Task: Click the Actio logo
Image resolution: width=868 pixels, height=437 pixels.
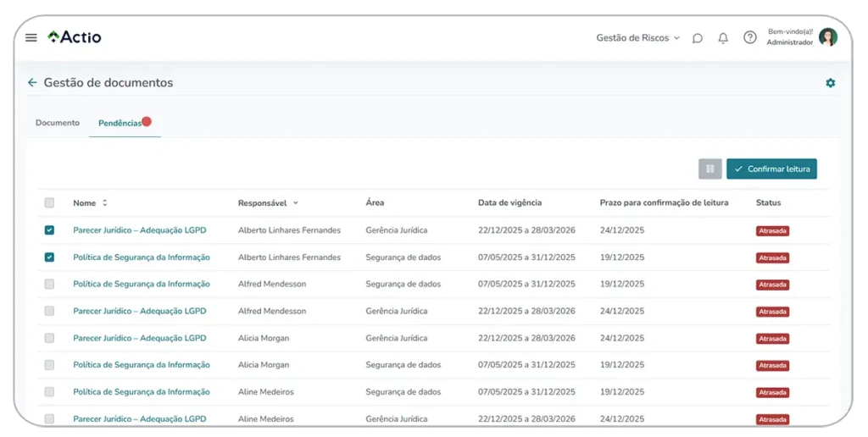Action: pyautogui.click(x=75, y=37)
